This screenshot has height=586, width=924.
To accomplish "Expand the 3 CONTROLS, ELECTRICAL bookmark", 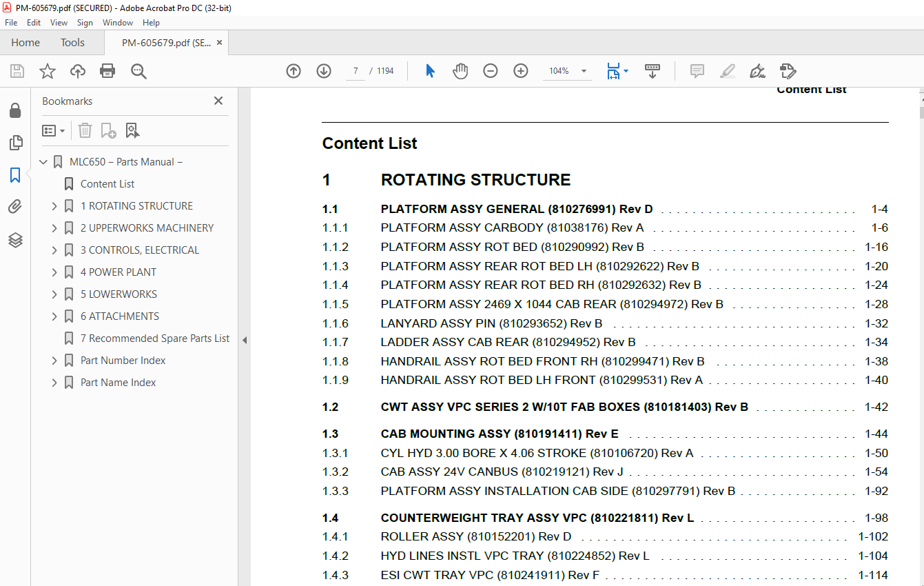I will click(x=54, y=250).
